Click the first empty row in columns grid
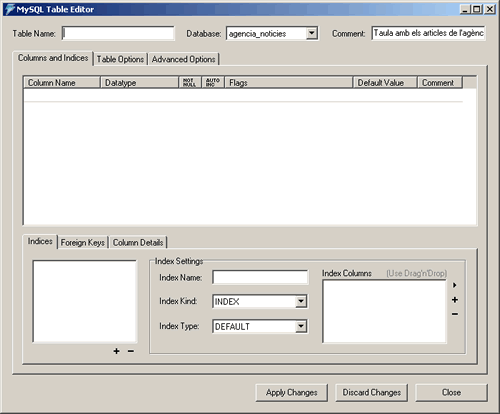 [243, 95]
